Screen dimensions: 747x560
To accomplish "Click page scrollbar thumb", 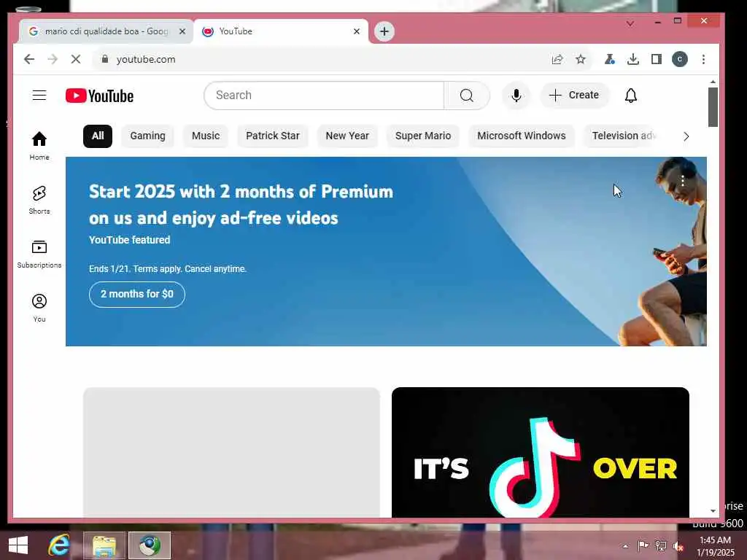I will [x=713, y=107].
